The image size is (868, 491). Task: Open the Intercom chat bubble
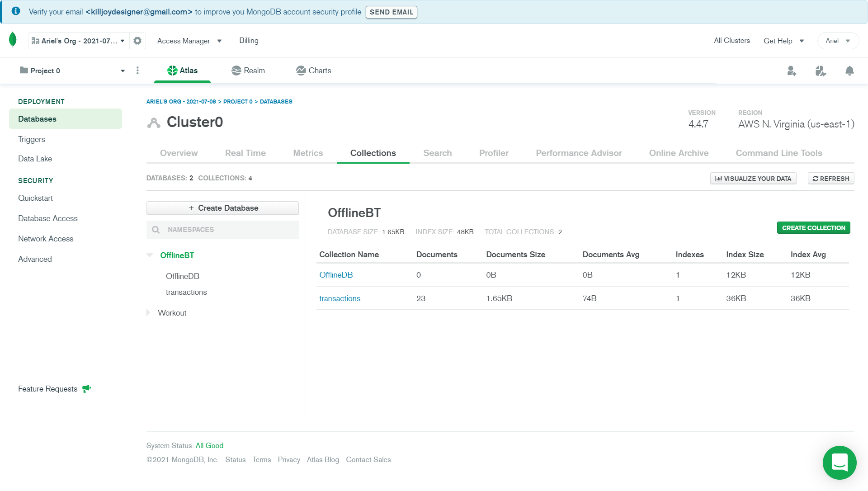point(840,463)
